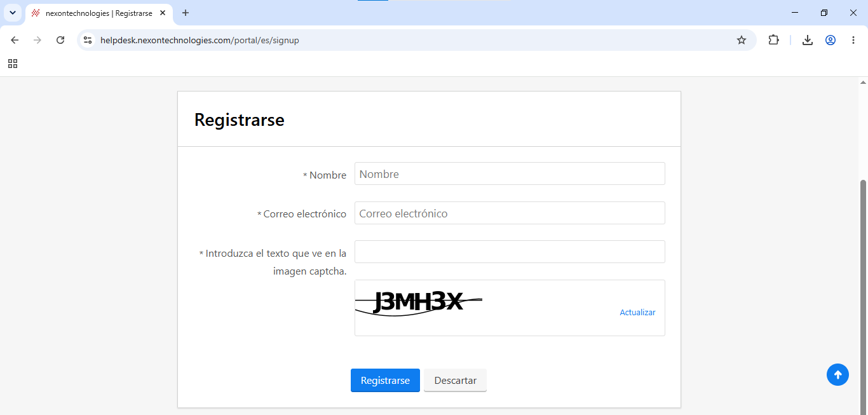Click the Nombre field label
Viewport: 868px width, 415px height.
tap(325, 175)
